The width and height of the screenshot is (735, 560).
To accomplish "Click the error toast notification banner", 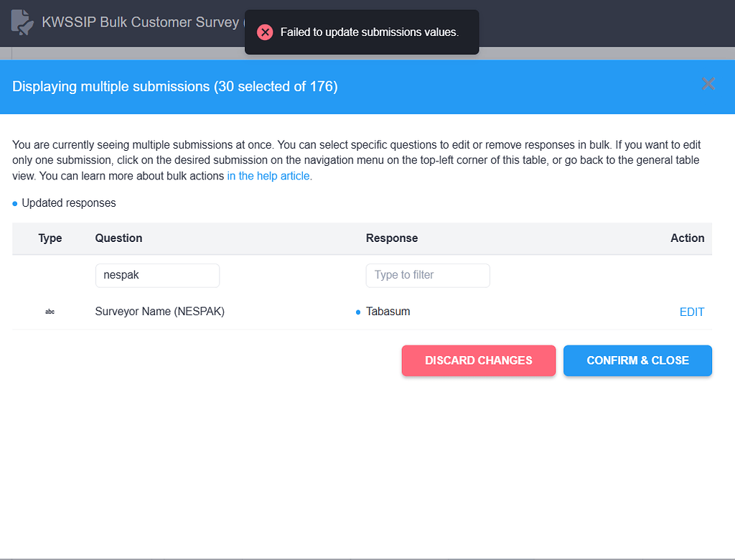I will 362,32.
